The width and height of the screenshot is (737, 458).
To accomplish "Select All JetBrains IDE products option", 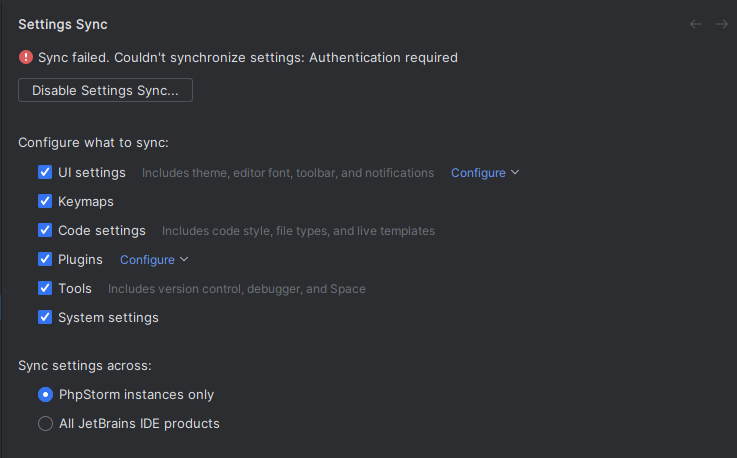I will (45, 424).
